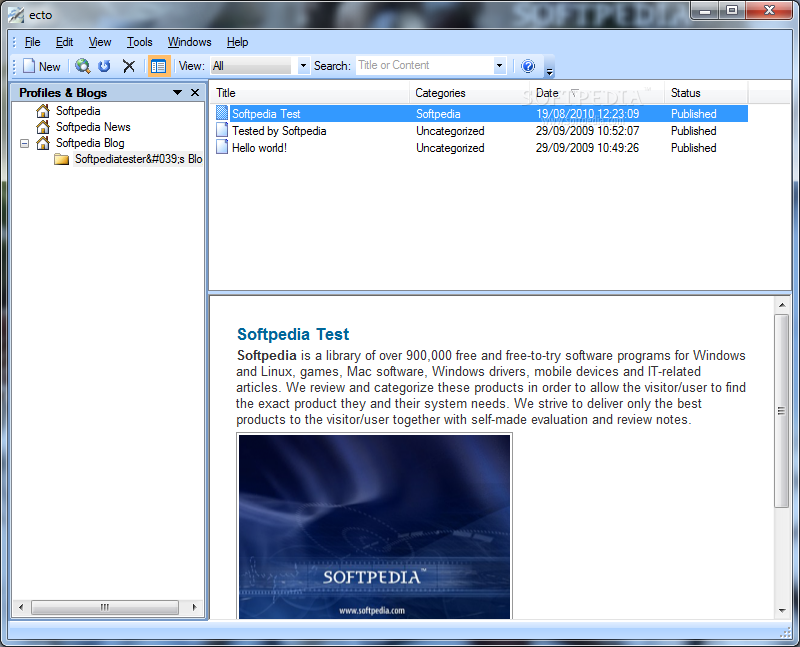The width and height of the screenshot is (800, 647).
Task: Open the View menu
Action: click(x=99, y=42)
